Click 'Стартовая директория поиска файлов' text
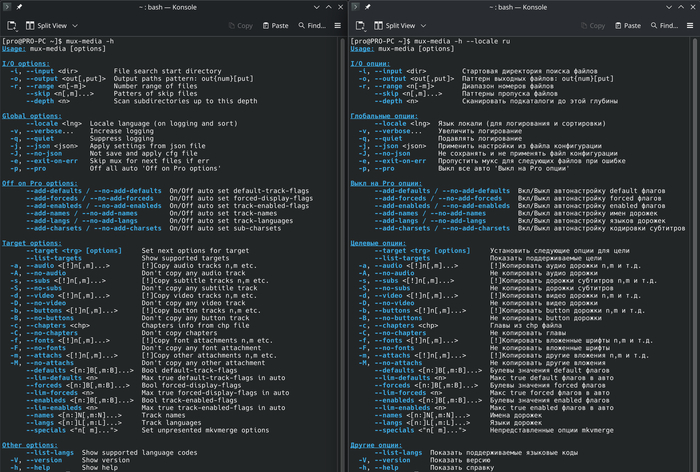The width and height of the screenshot is (700, 472). tap(529, 71)
